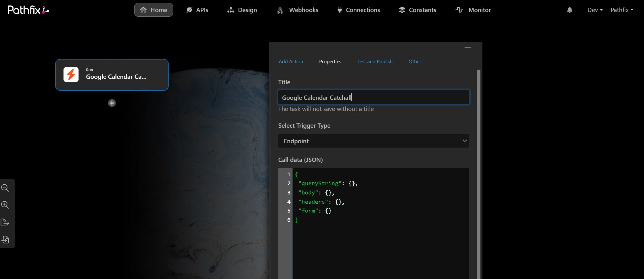Add a new step with the plus button
Screen dimensions: 644x279
click(x=112, y=103)
